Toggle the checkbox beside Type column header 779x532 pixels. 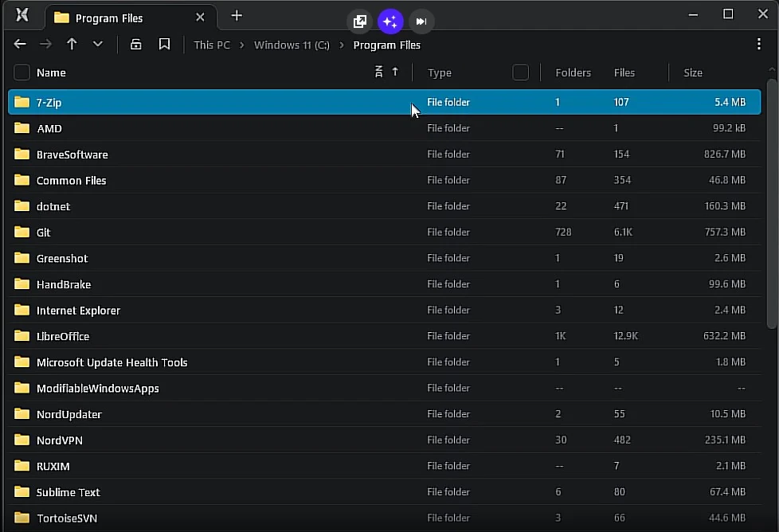(521, 72)
